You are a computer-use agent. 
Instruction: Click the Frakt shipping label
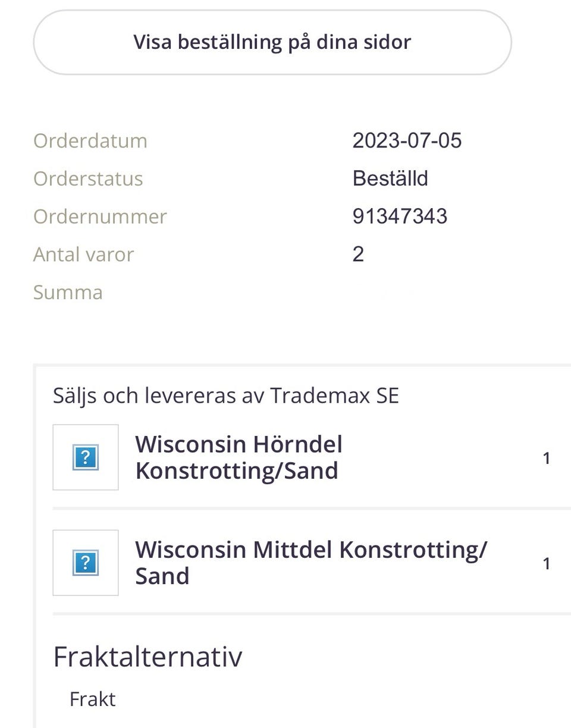point(92,699)
